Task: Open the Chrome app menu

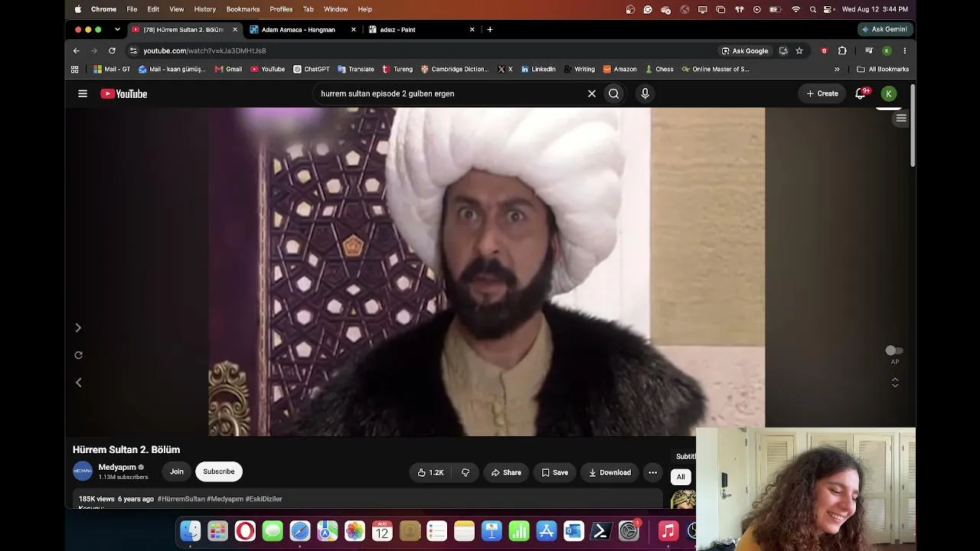Action: (x=103, y=9)
